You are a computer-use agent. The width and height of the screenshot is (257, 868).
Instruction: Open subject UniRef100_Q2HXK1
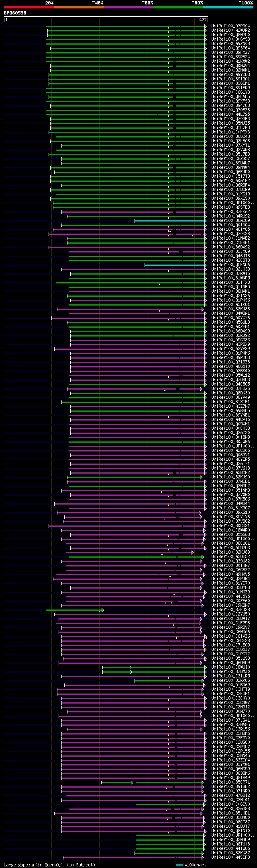(x=230, y=70)
